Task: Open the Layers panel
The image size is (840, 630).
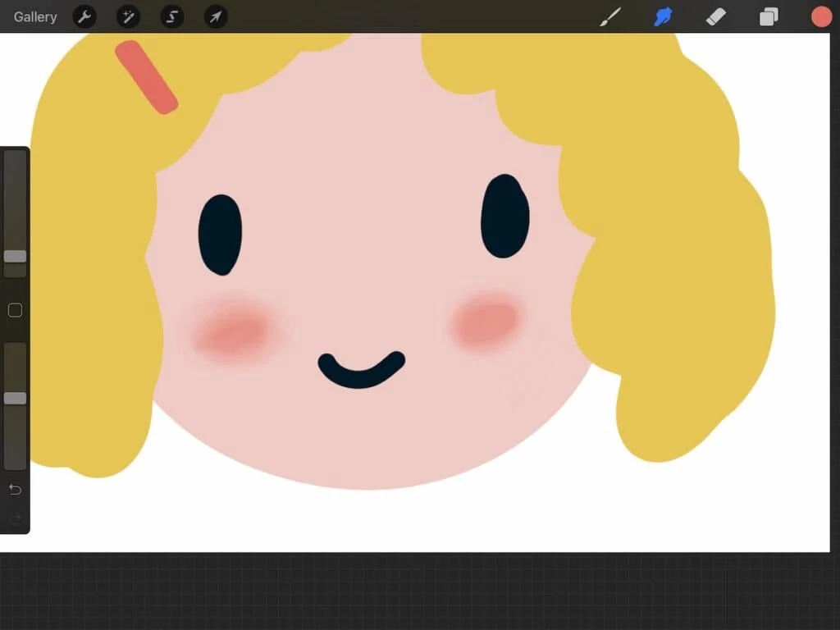Action: tap(769, 17)
